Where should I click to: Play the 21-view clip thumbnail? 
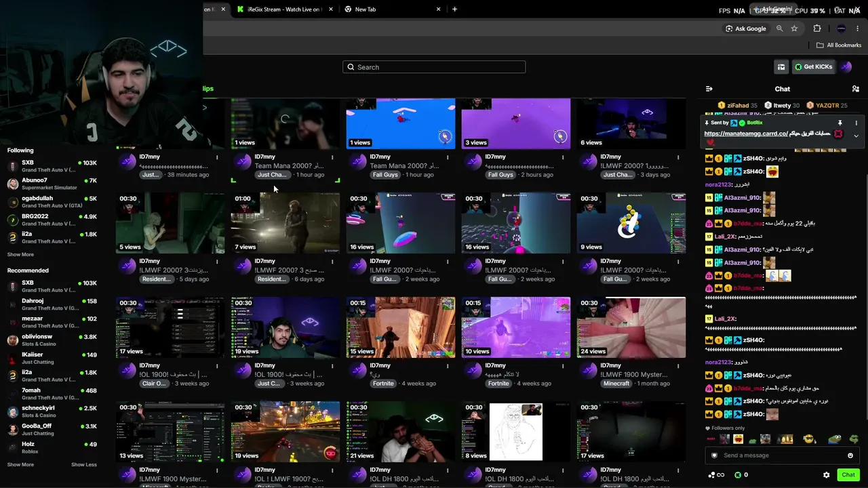pyautogui.click(x=401, y=432)
